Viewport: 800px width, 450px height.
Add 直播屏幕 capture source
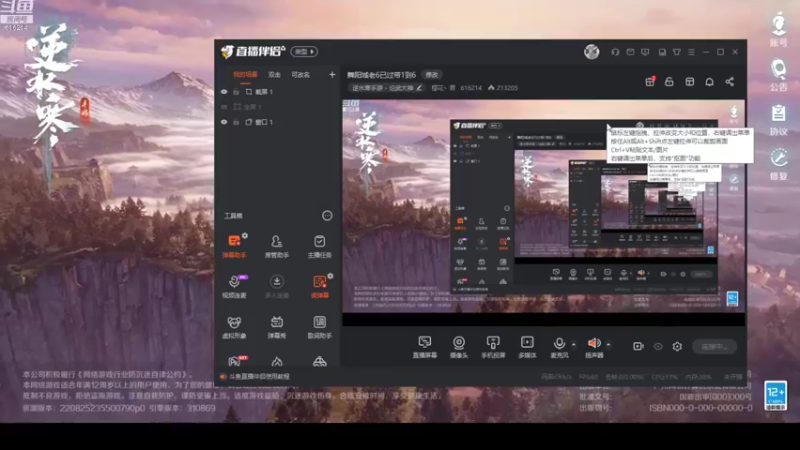424,347
